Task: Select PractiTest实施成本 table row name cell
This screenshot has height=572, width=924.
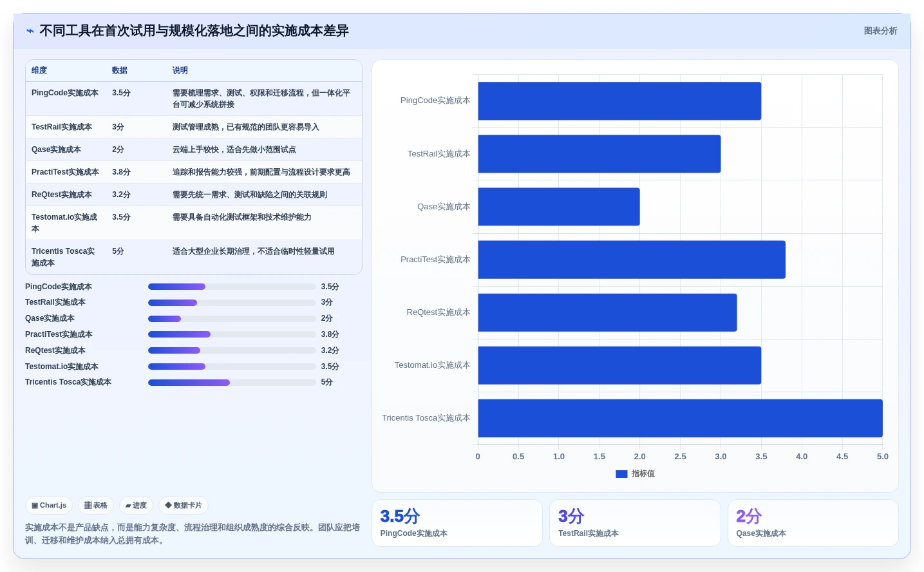Action: pyautogui.click(x=65, y=172)
